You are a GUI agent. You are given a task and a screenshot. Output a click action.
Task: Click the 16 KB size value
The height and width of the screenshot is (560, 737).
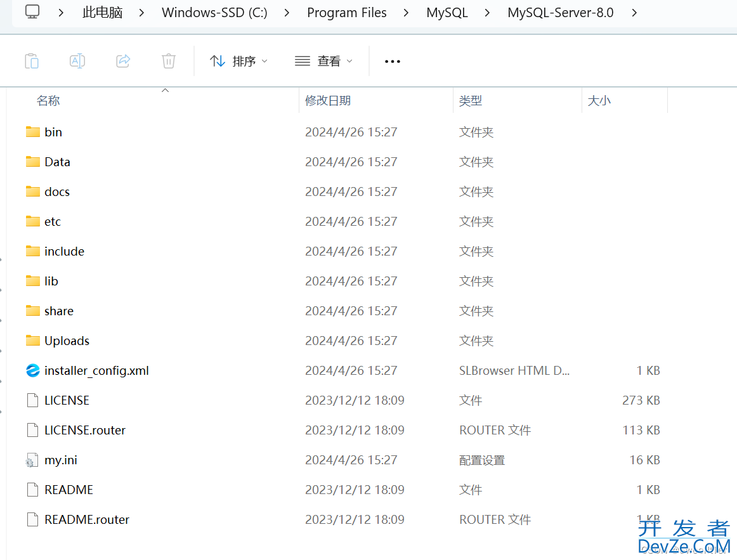coord(645,460)
